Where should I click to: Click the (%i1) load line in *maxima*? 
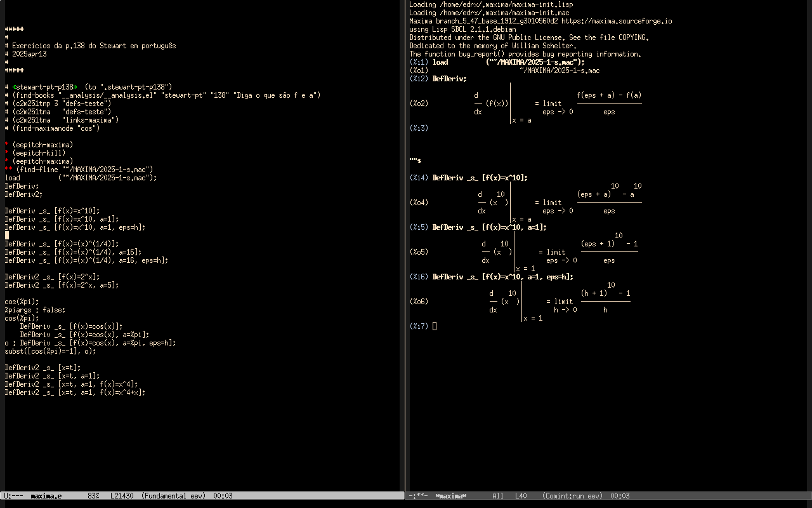point(497,62)
